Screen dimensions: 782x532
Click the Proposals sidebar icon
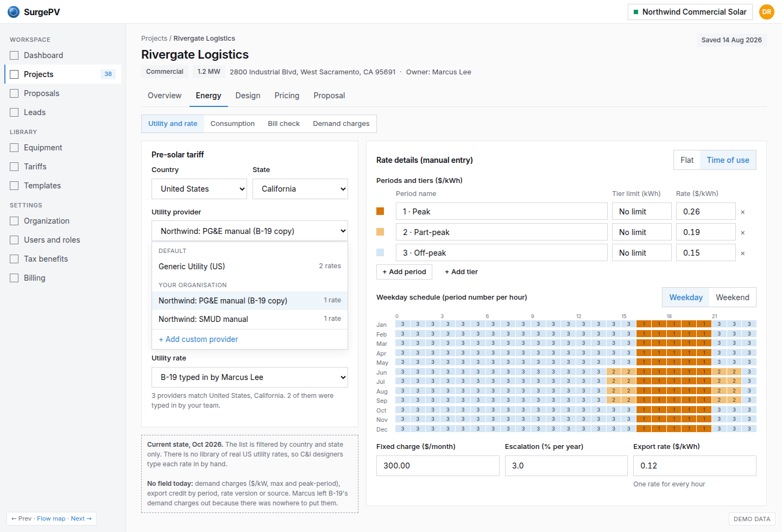[x=14, y=93]
